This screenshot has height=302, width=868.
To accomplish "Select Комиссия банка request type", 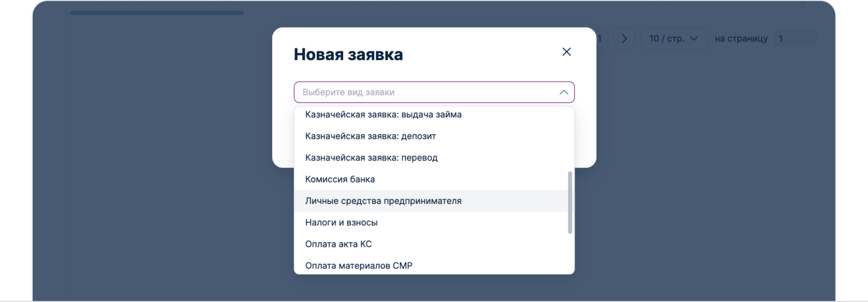I will pyautogui.click(x=340, y=179).
